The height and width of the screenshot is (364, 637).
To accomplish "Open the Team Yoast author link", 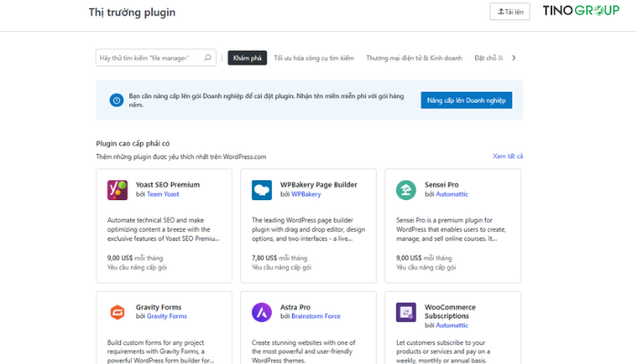I will click(163, 194).
